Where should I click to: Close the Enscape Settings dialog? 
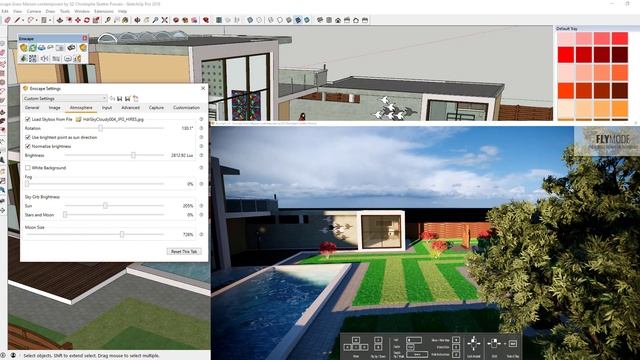tap(203, 88)
